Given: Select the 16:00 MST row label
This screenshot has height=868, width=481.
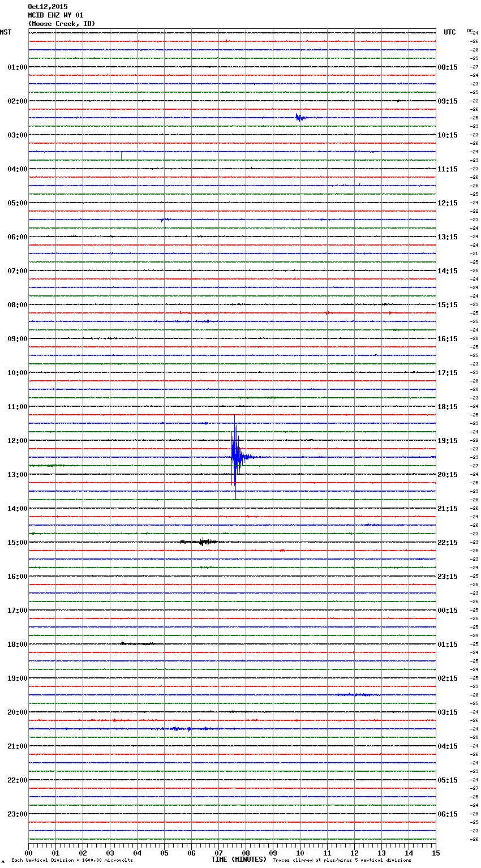Looking at the screenshot, I should pos(17,576).
